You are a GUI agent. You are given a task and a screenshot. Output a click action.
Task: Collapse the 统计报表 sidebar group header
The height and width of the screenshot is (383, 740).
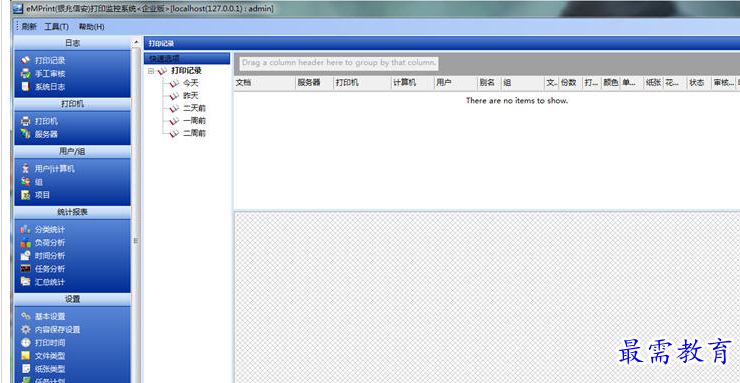point(72,212)
